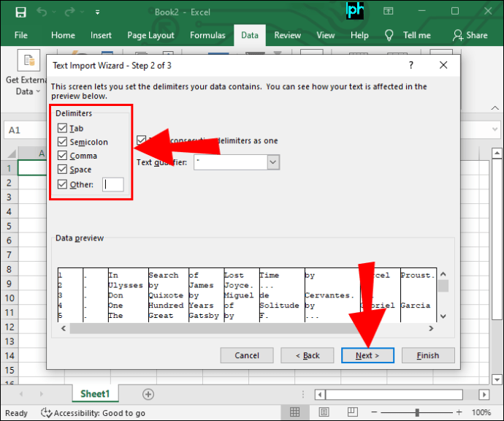The height and width of the screenshot is (421, 504).
Task: Switch to the Home tab
Action: click(63, 35)
